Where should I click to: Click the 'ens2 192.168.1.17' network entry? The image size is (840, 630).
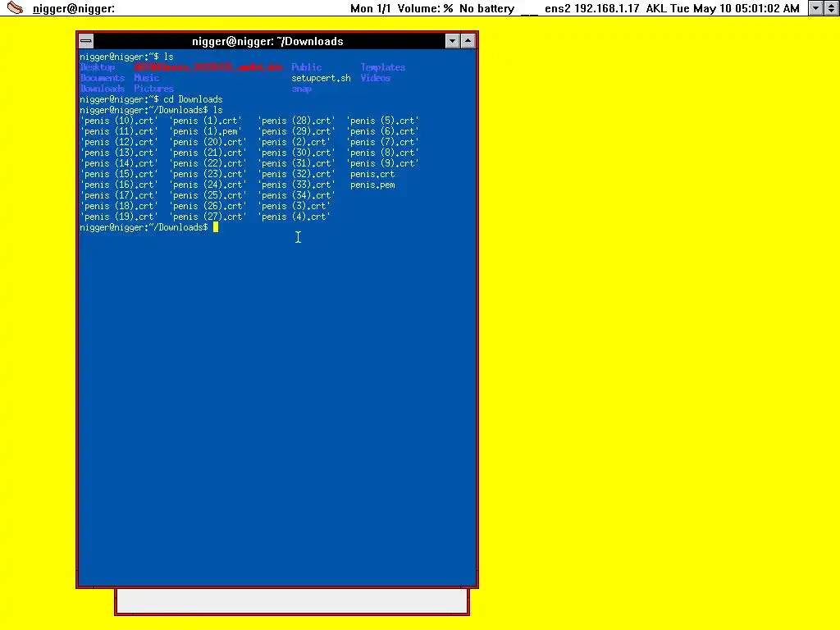point(592,8)
